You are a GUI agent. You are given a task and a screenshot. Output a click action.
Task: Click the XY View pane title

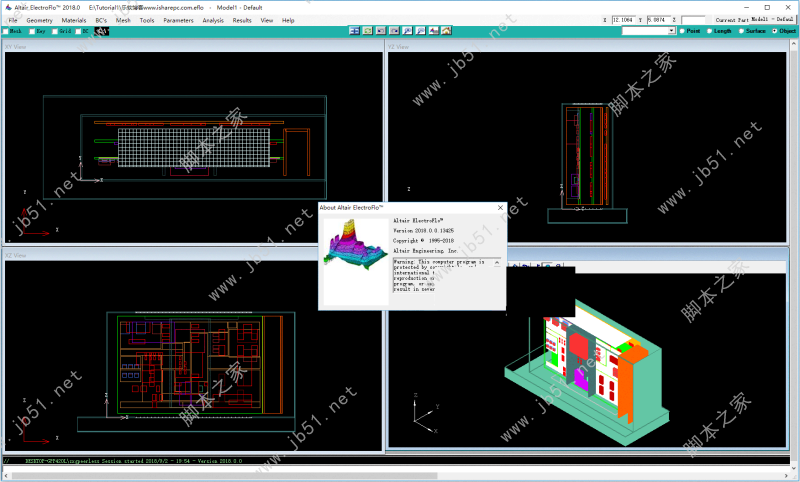[x=16, y=46]
